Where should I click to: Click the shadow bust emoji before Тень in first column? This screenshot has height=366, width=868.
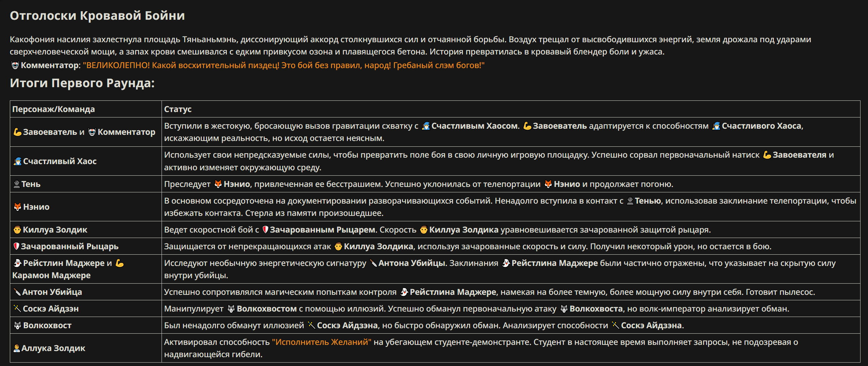(x=17, y=184)
